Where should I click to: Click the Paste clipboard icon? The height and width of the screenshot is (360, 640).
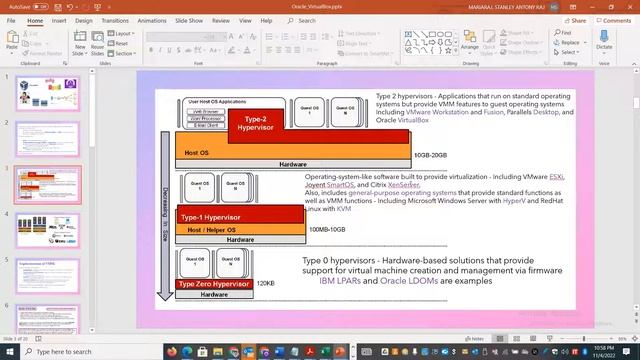click(x=12, y=38)
